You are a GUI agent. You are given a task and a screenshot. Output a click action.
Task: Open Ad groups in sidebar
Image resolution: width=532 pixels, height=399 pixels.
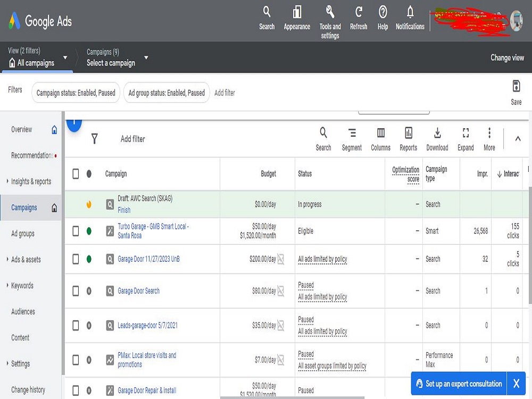tap(23, 234)
